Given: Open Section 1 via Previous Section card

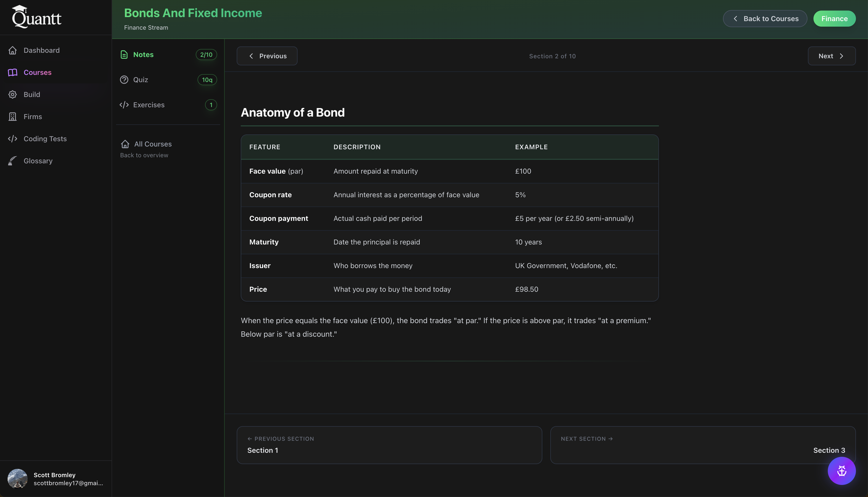Looking at the screenshot, I should pyautogui.click(x=389, y=445).
